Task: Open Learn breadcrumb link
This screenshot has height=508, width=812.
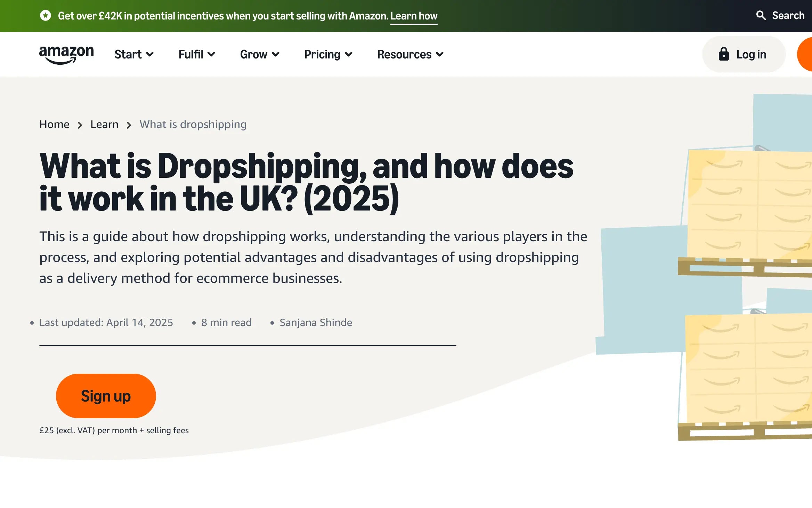Action: pyautogui.click(x=104, y=124)
